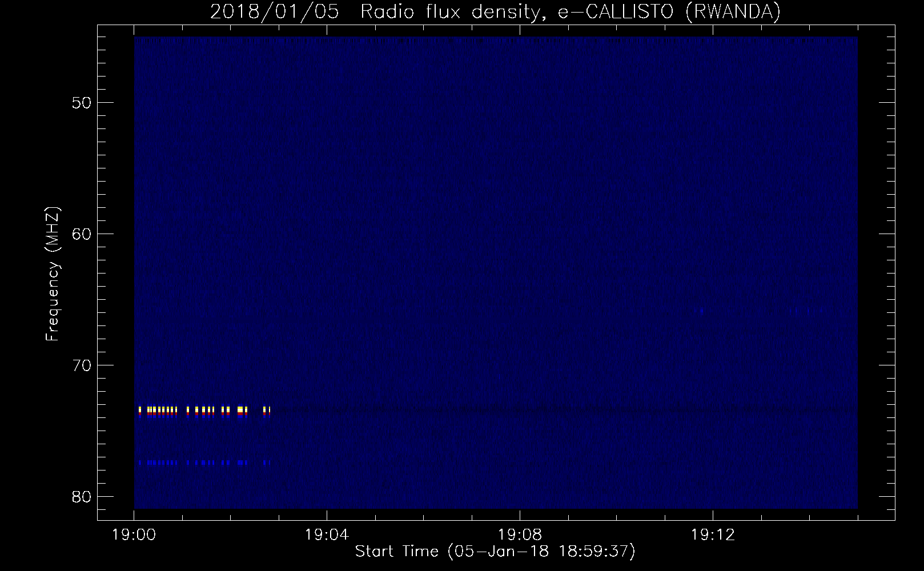Click the 'Start Time (05-Jan-18 18:59:37)' label
924x571 pixels.
coord(495,552)
